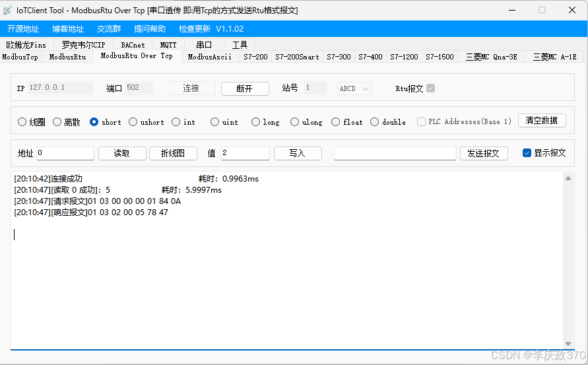Click the 请求报文 log line

click(x=98, y=201)
